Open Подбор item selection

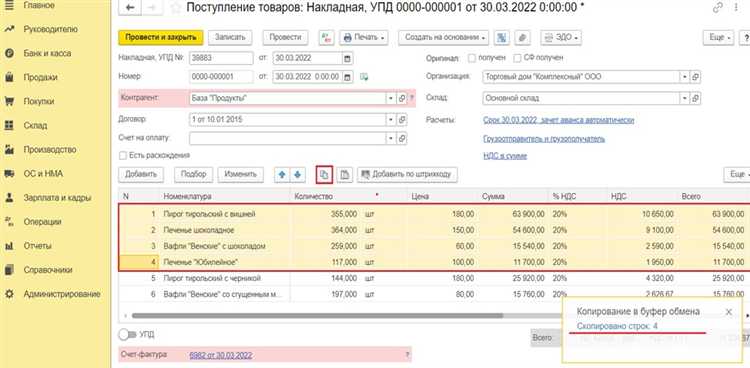click(x=193, y=175)
